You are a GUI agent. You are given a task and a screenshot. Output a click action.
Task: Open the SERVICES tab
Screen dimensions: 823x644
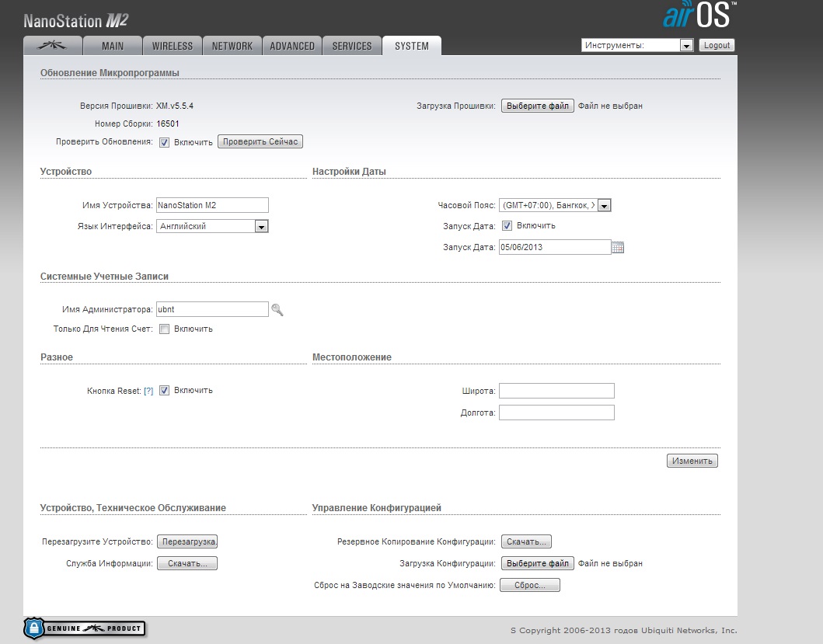point(352,46)
